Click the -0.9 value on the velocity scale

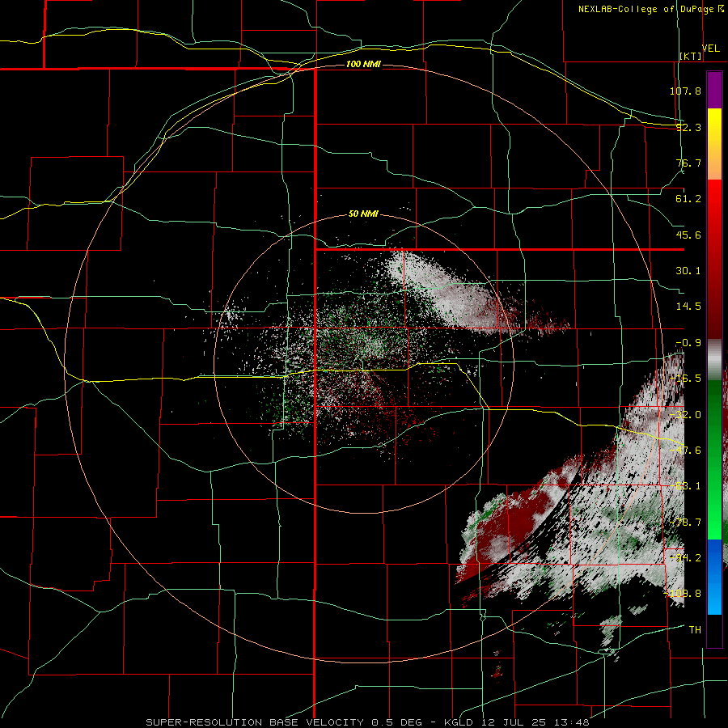pos(688,343)
